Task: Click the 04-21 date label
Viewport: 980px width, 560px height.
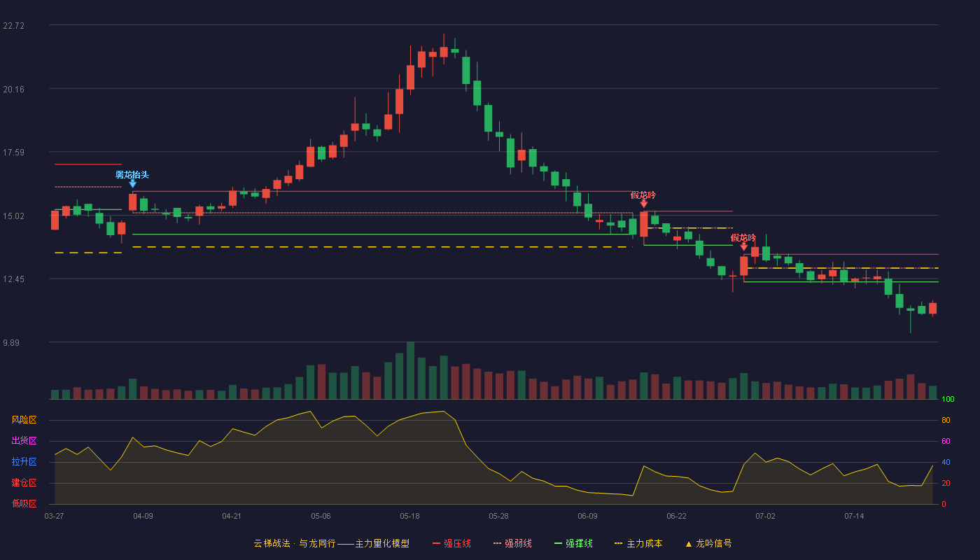Action: click(x=232, y=516)
